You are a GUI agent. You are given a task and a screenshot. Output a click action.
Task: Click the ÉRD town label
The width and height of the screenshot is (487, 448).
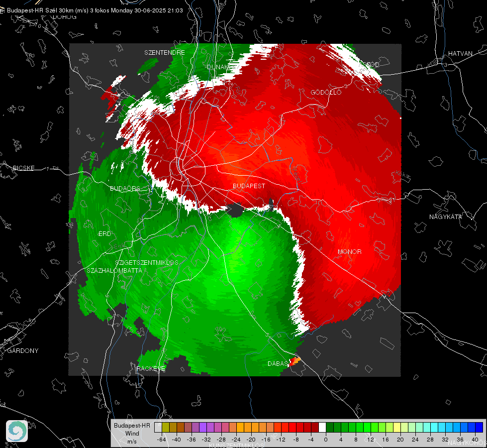coord(104,234)
